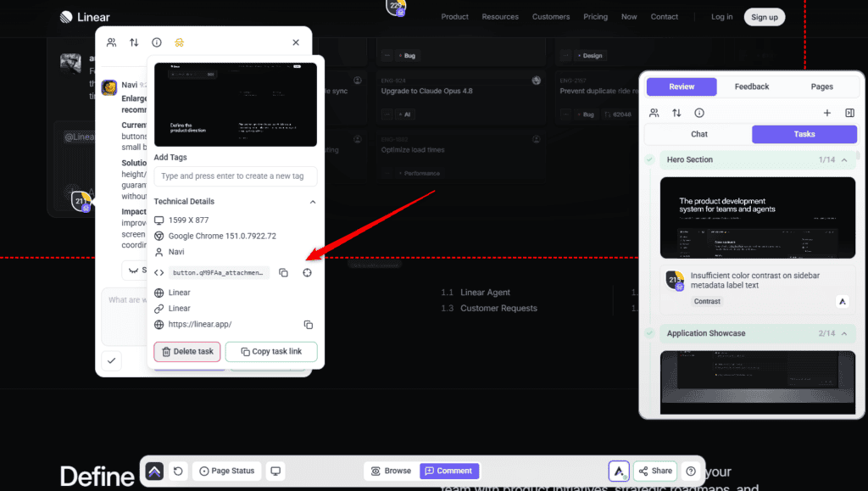Screen dimensions: 868x491
Task: Click comment pin 211 on left
Action: [x=81, y=201]
